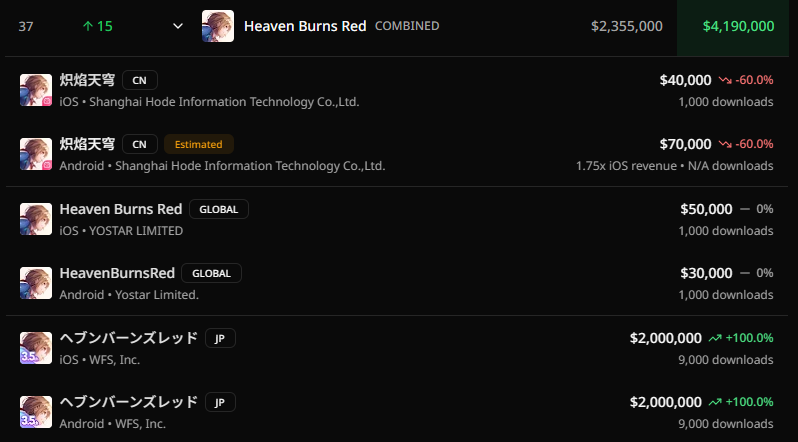This screenshot has width=798, height=442.
Task: Click the Android • Yostar Limited. text
Action: click(129, 295)
